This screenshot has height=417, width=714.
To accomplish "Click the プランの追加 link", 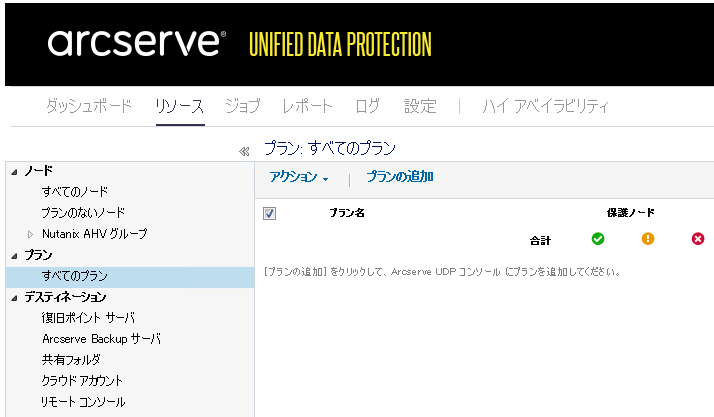I will [x=400, y=177].
